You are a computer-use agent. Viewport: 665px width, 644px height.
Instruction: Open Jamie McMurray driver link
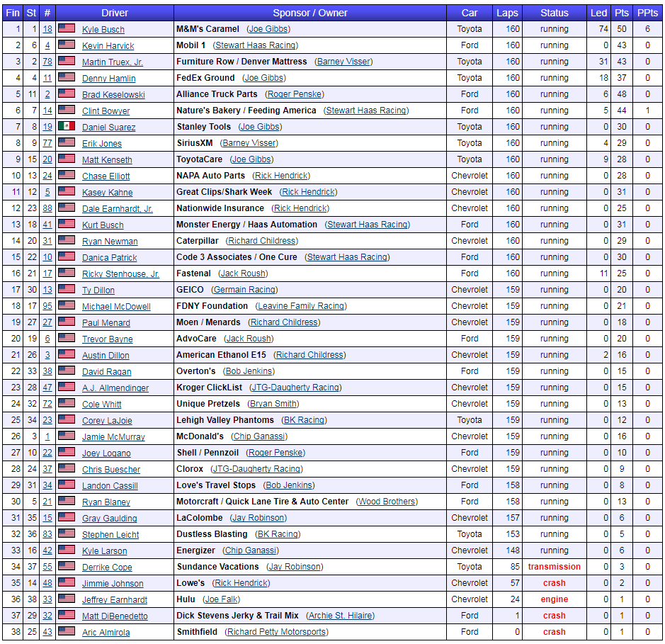[x=113, y=437]
